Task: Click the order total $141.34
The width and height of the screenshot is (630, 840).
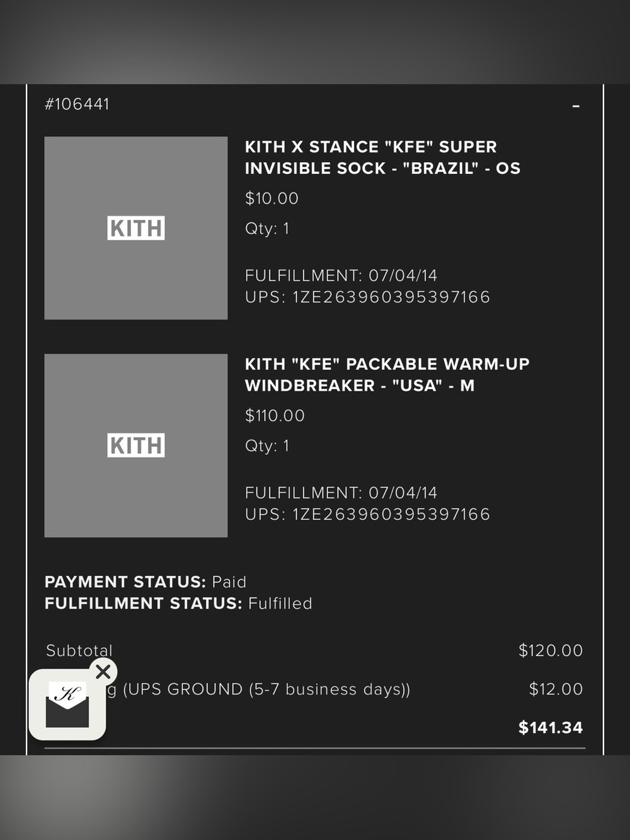Action: (x=551, y=727)
